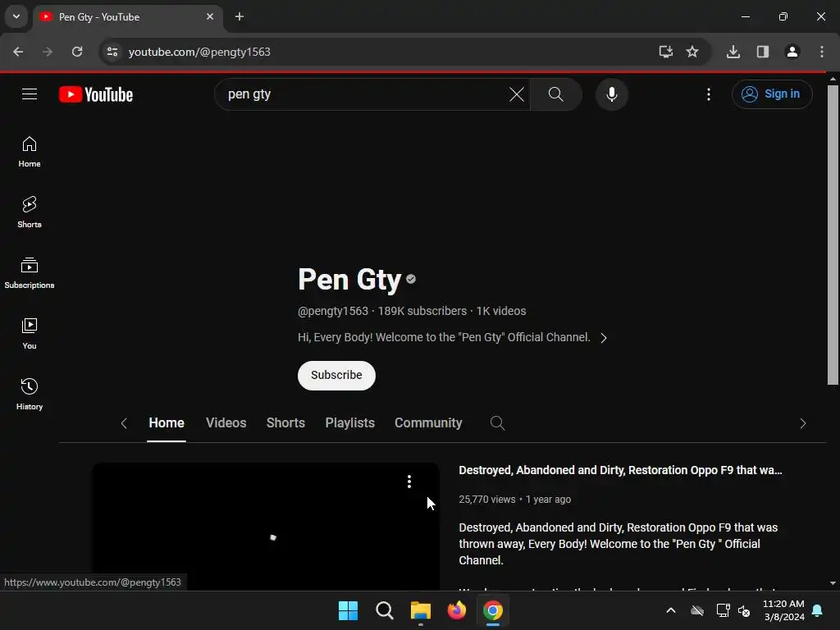Click the "1K videos" text
The image size is (840, 630).
501,311
